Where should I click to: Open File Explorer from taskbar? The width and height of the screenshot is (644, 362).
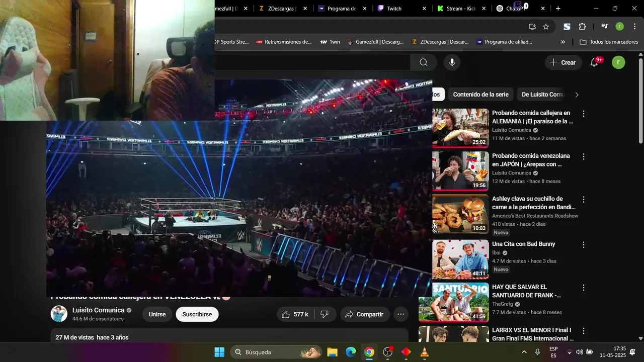(332, 352)
